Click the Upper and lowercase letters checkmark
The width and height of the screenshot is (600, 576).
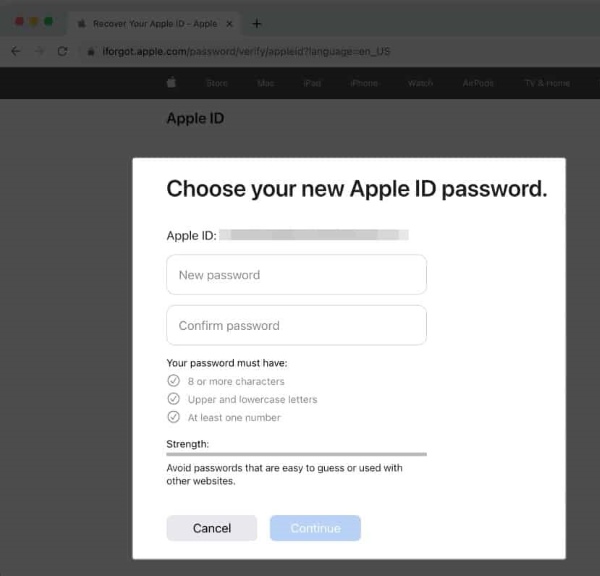point(173,399)
